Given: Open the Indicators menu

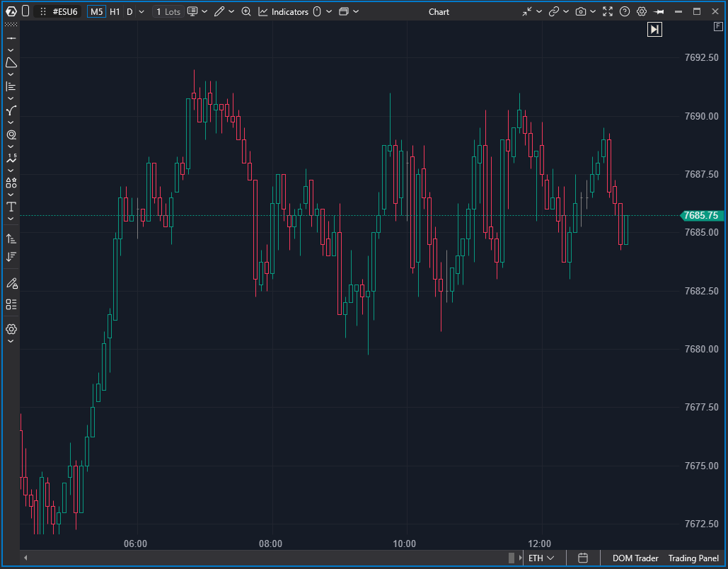Looking at the screenshot, I should (283, 11).
